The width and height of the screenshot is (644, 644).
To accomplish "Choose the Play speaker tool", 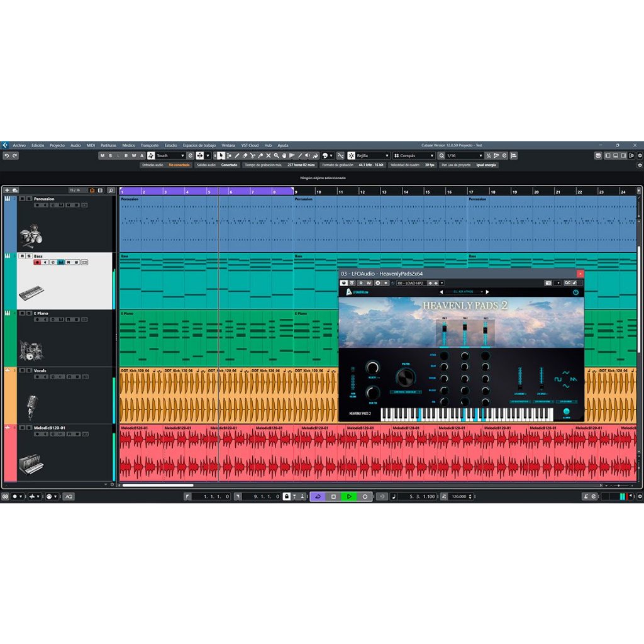I will pos(307,156).
